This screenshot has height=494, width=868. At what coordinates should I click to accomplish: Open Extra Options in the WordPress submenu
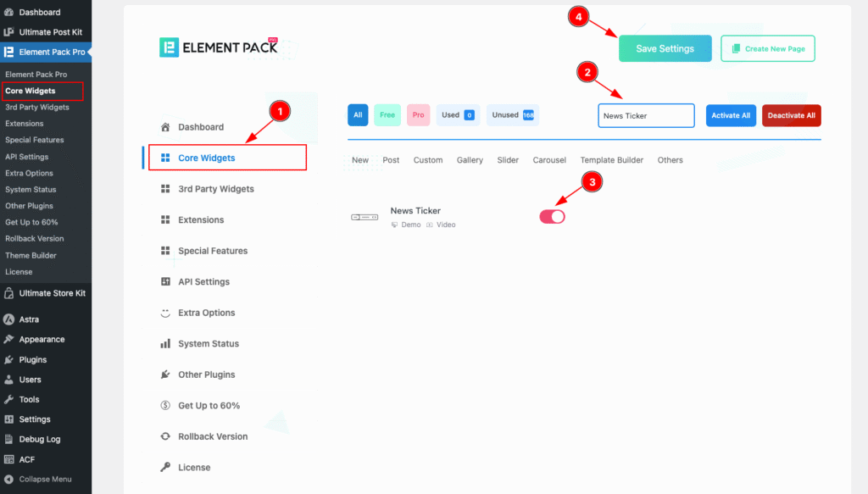click(30, 173)
